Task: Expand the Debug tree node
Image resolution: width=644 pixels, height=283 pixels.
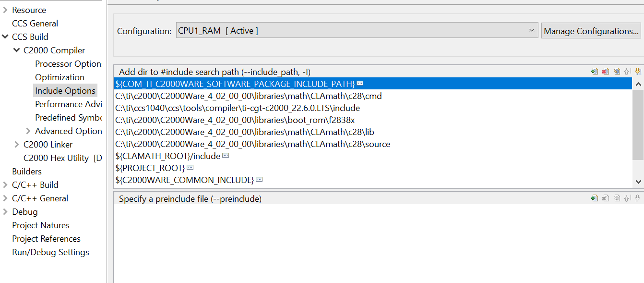Action: 5,211
